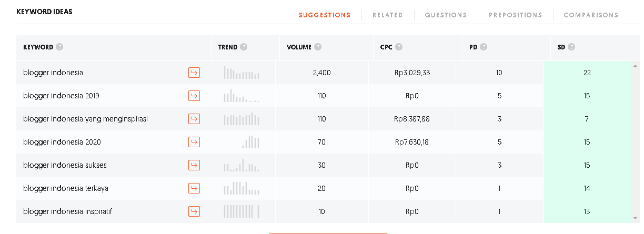Open arrow icon for 'blogger indonesia 2020'
The height and width of the screenshot is (234, 644).
coord(194,142)
